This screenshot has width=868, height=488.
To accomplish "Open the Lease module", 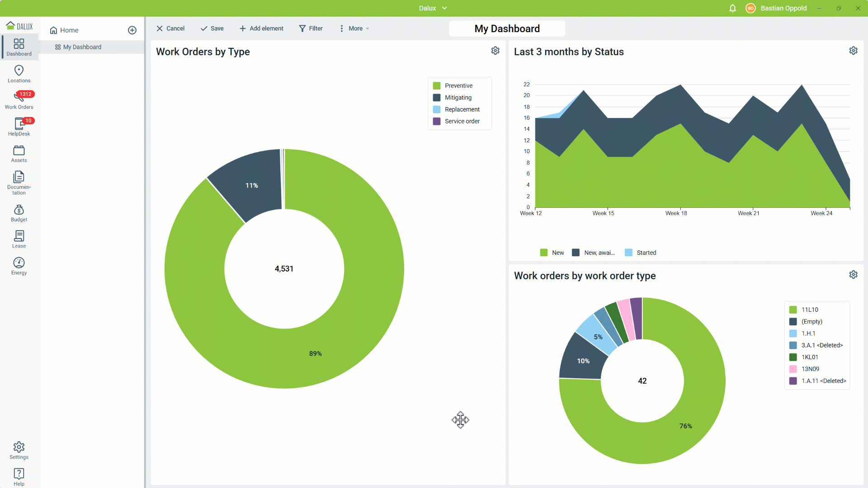I will (x=19, y=239).
